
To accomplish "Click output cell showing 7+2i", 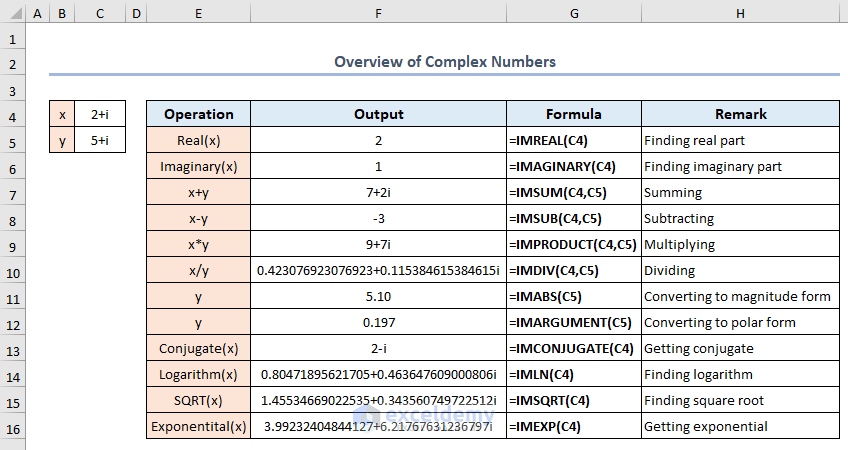I will click(x=379, y=192).
